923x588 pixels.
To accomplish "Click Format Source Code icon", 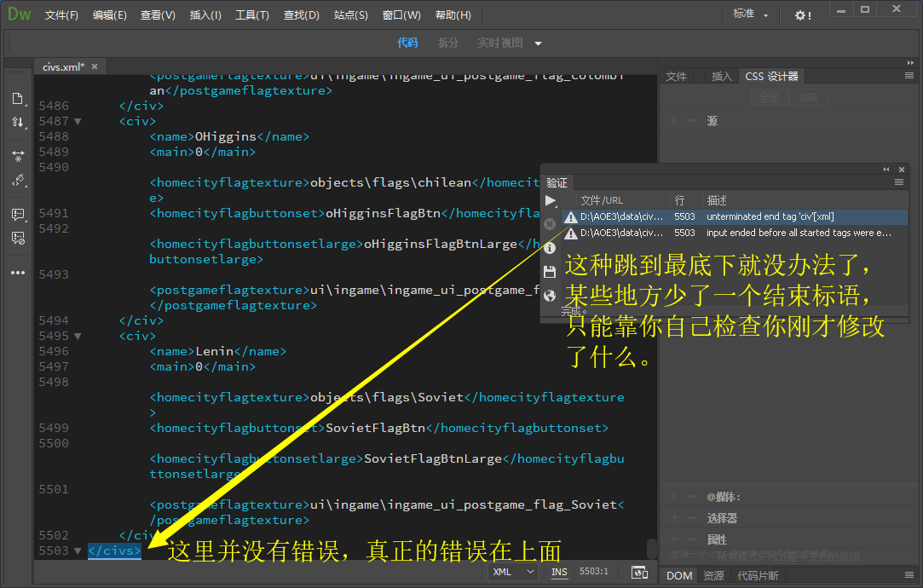I will coord(18,180).
